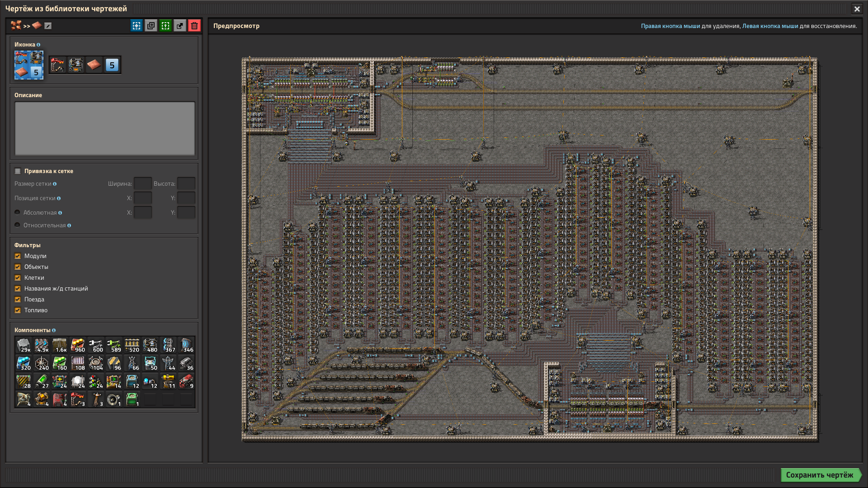
Task: Click the 4.9k express belt component
Action: pyautogui.click(x=42, y=345)
